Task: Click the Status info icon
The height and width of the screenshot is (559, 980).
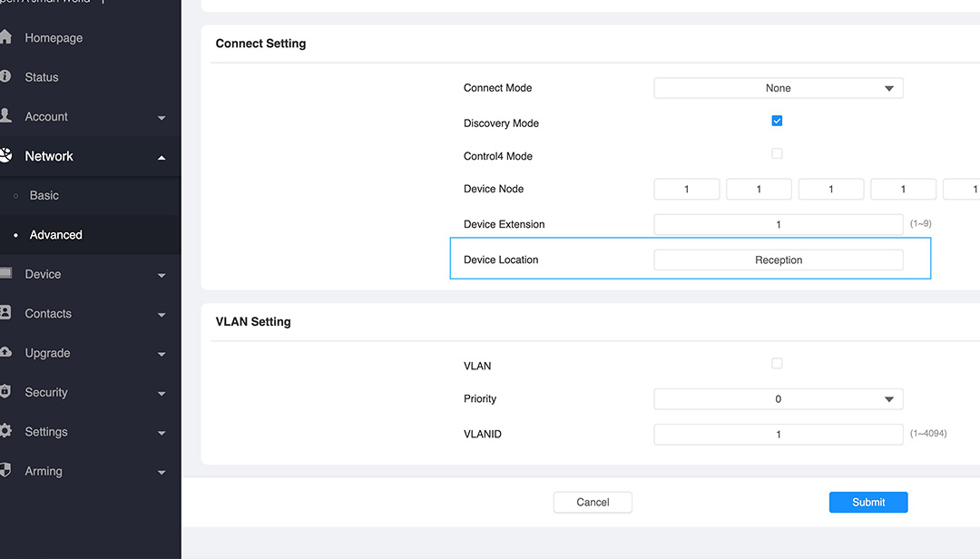Action: click(x=5, y=77)
